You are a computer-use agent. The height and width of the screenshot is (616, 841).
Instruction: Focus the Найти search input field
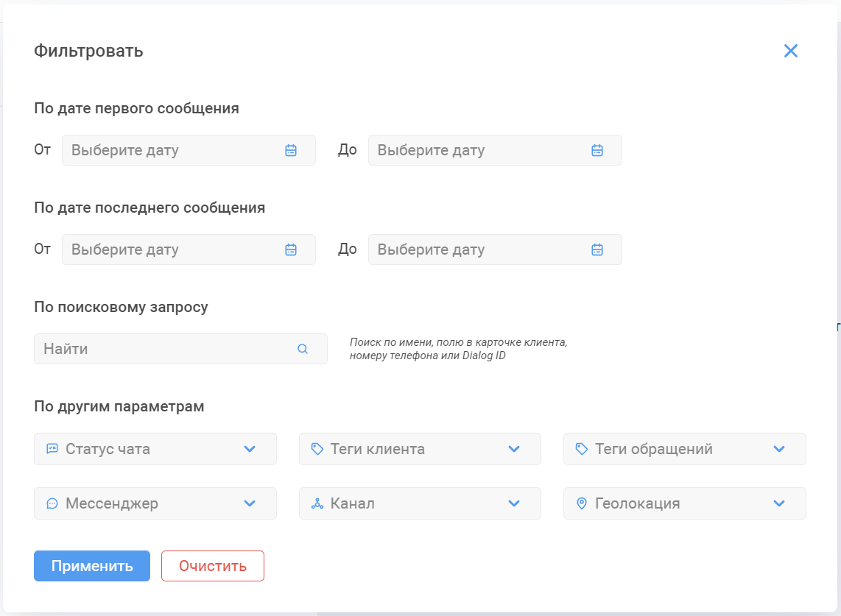point(180,349)
